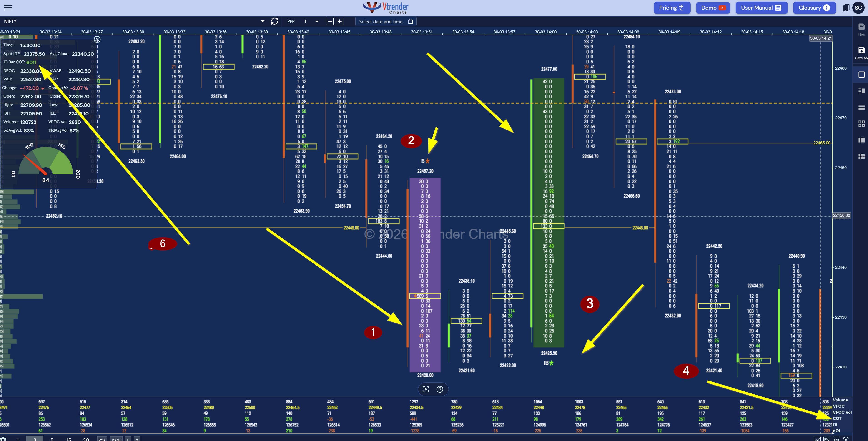This screenshot has height=441, width=868.
Task: Click the 2K image export icon
Action: coord(827,439)
